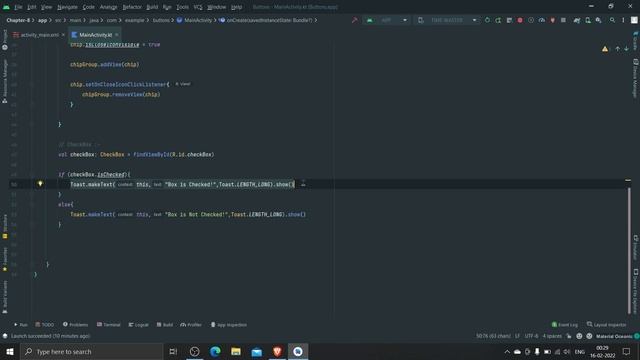Open the Event Log panel
Screen dimensions: 640x360
565,325
